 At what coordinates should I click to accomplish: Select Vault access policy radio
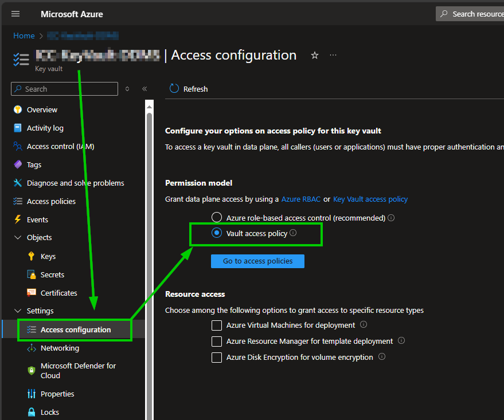tap(217, 233)
